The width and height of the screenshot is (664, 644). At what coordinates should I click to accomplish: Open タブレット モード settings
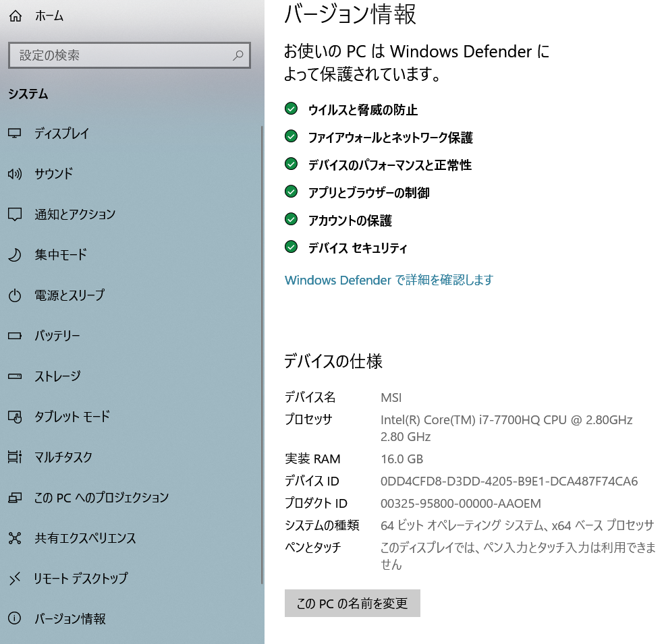[72, 417]
